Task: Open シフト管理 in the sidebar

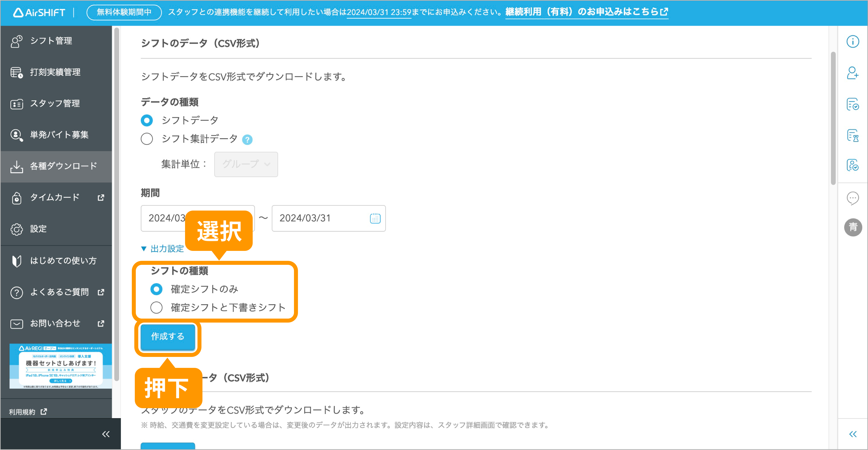Action: [56, 41]
